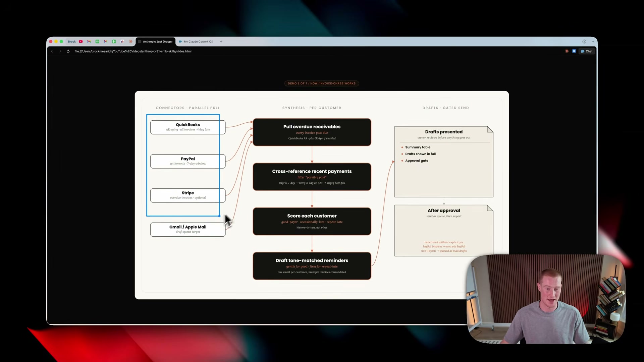Click 'Drafts shown in full' bullet item
Viewport: 644px width, 362px height.
pos(420,154)
